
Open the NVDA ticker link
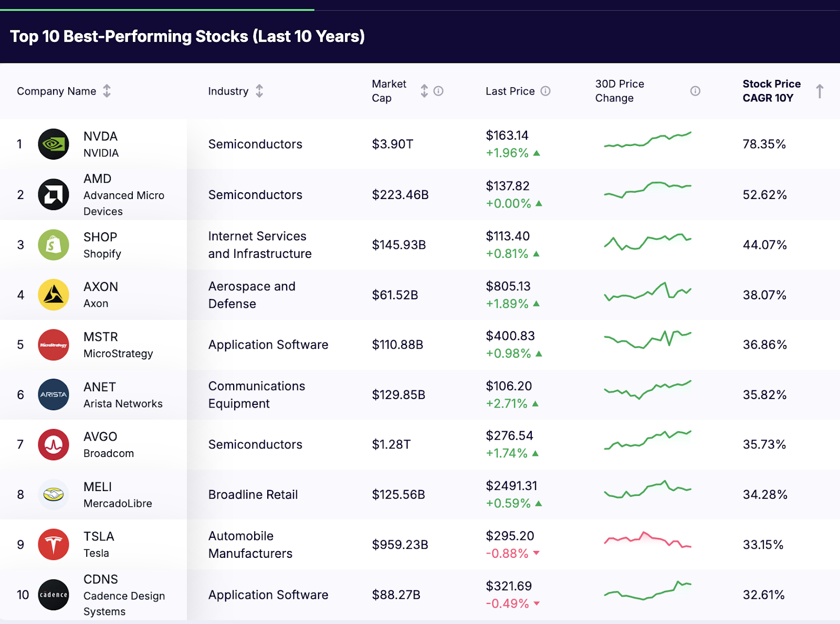(x=100, y=136)
